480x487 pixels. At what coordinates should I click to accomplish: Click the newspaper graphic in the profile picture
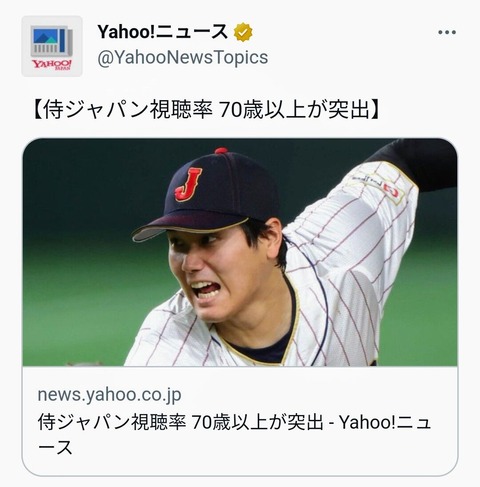(52, 41)
